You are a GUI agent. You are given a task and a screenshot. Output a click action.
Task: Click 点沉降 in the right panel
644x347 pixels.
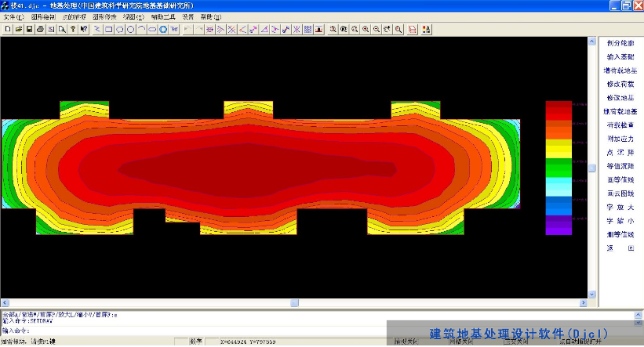pyautogui.click(x=620, y=152)
